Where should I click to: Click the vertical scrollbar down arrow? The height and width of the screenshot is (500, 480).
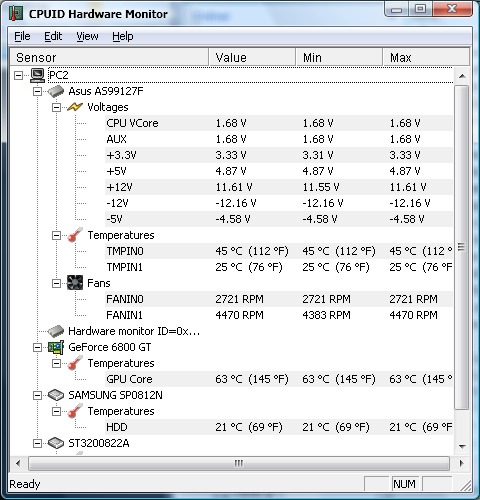click(x=462, y=446)
